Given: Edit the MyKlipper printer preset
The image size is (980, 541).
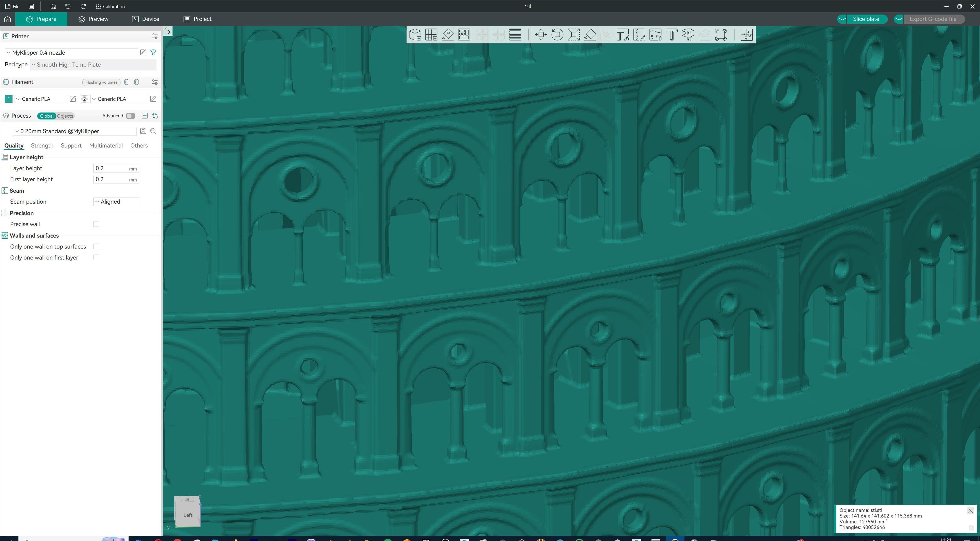Looking at the screenshot, I should tap(143, 53).
